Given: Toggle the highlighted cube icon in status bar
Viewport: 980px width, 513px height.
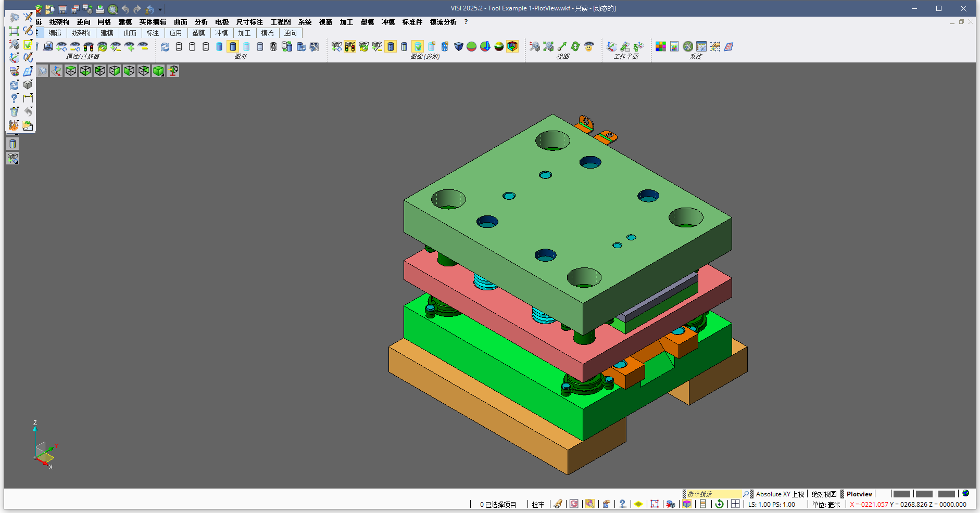Looking at the screenshot, I should [687, 504].
